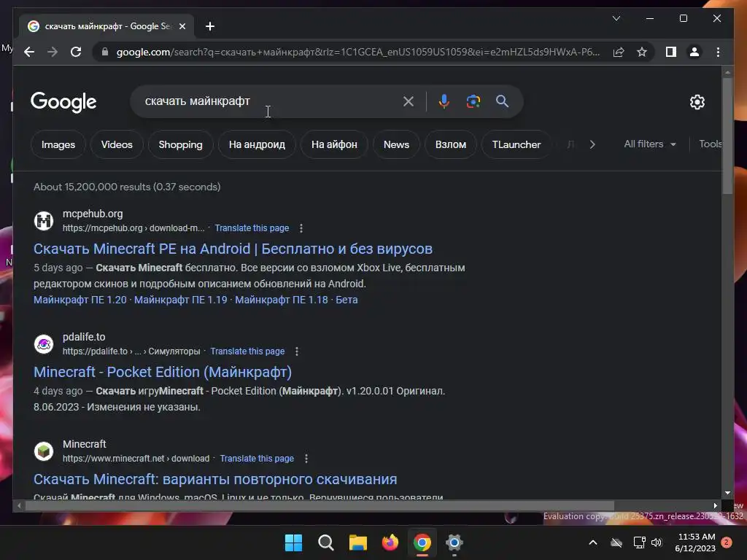The image size is (747, 560).
Task: Open the pdalife.to site favicon
Action: point(44,344)
